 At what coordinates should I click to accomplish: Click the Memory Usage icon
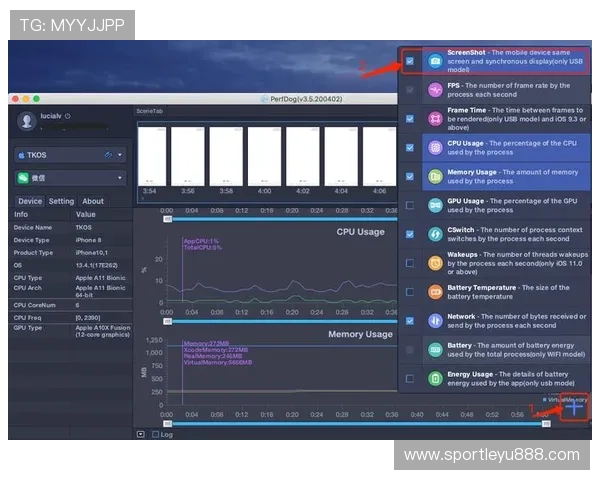tap(435, 176)
